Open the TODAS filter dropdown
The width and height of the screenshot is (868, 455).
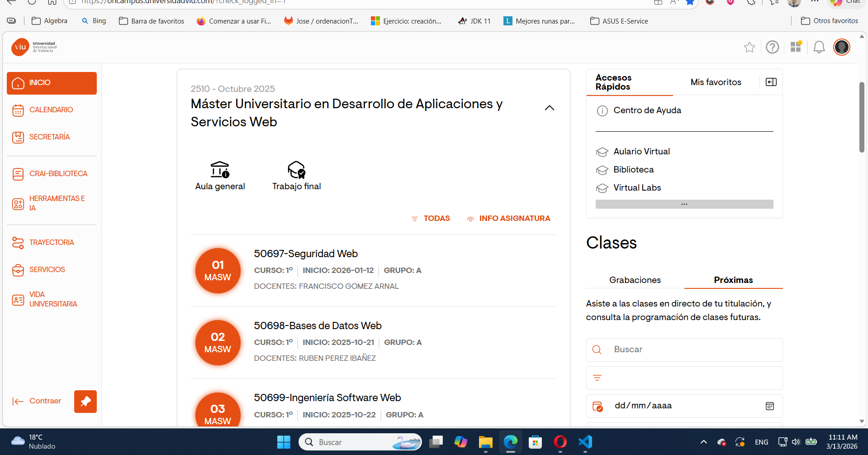point(431,219)
